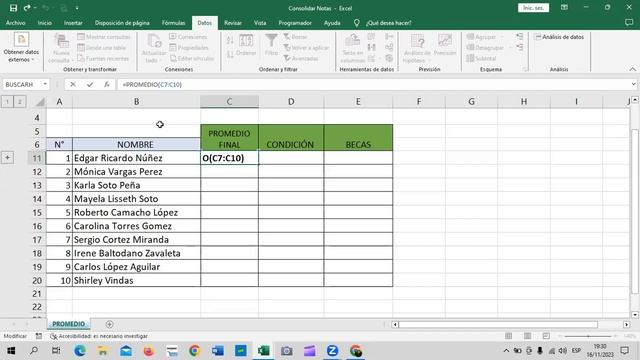Image resolution: width=640 pixels, height=360 pixels.
Task: Open the Programador tab
Action: coord(295,23)
